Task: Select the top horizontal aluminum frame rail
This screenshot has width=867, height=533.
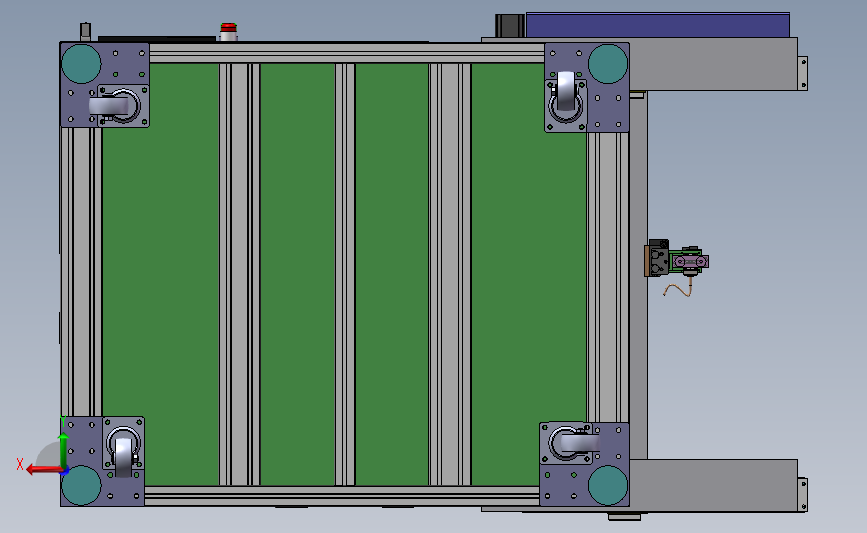Action: click(x=347, y=54)
